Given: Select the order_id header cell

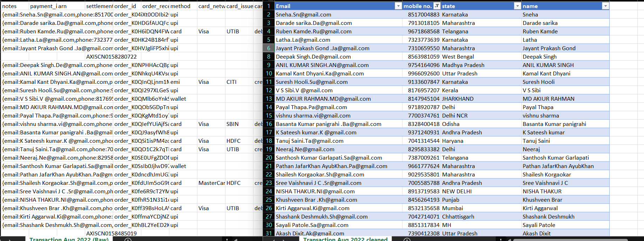Looking at the screenshot, I should tap(127, 6).
